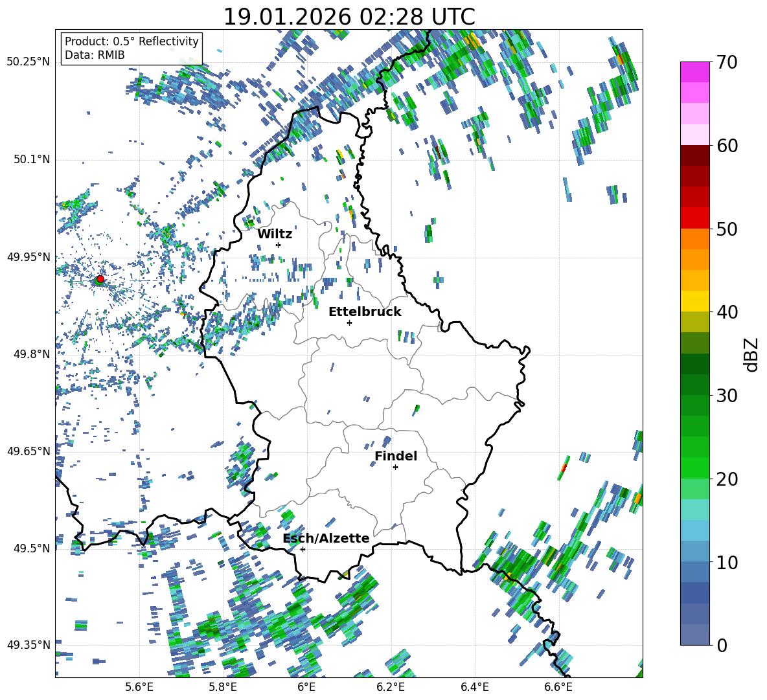Click the magenta top swatch of the colorbar
This screenshot has height=700, width=767.
click(695, 72)
